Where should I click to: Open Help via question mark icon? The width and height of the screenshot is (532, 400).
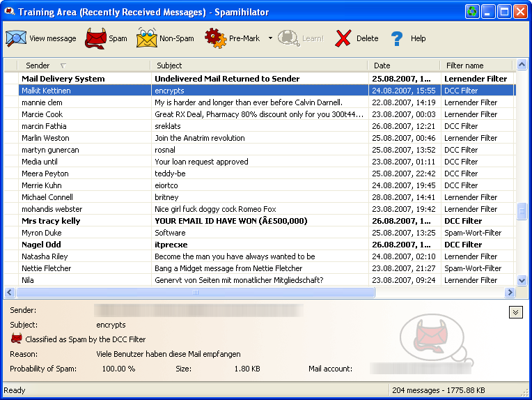397,38
